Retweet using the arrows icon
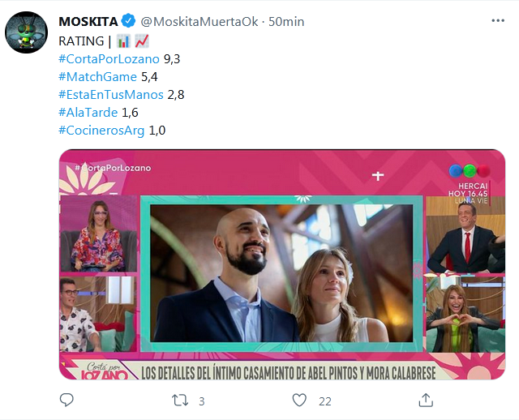Image resolution: width=519 pixels, height=420 pixels. coord(180,401)
